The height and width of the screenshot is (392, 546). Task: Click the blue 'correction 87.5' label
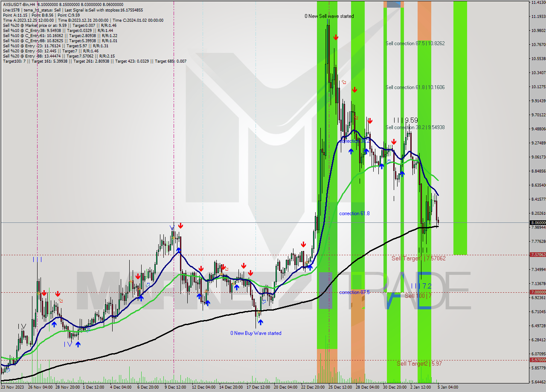tap(354, 292)
